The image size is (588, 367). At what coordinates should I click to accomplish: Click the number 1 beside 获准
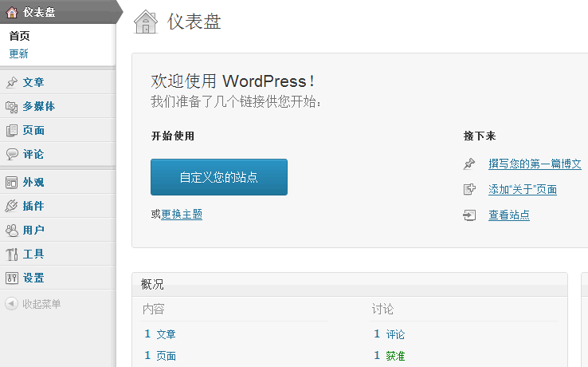click(x=377, y=355)
